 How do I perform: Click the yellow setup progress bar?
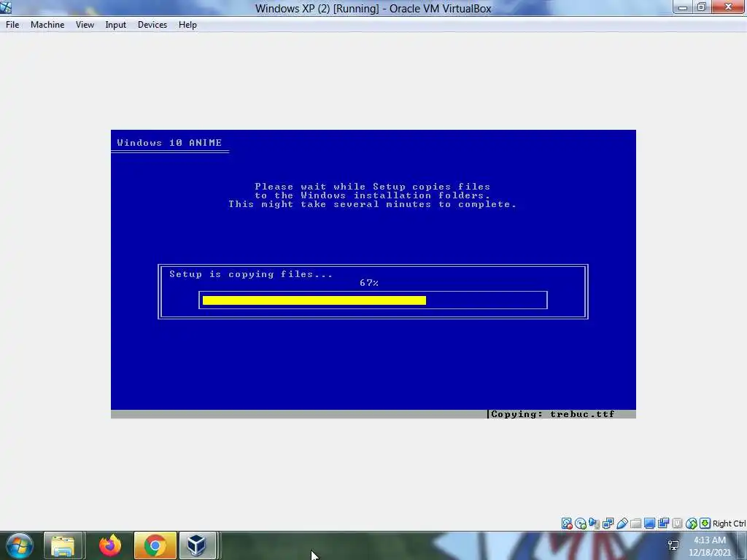[314, 300]
